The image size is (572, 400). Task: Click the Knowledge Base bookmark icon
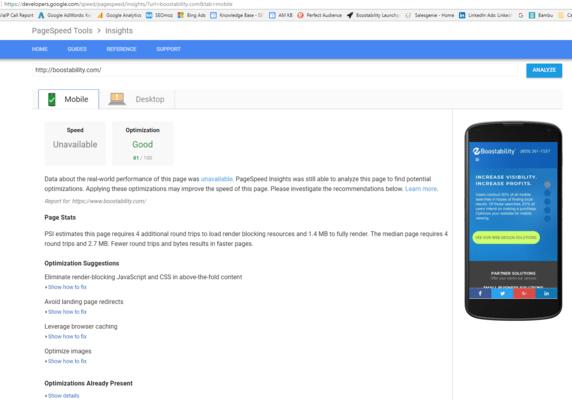(x=213, y=15)
